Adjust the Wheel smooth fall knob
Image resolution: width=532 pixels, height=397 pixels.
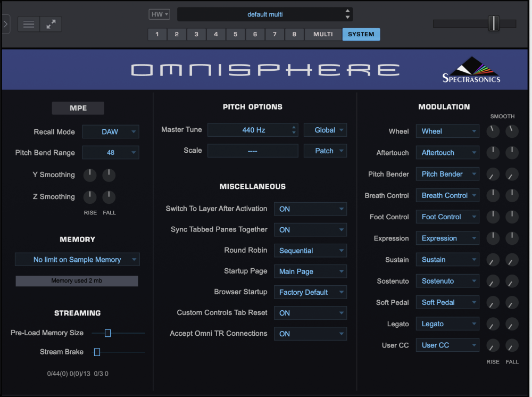coord(512,131)
